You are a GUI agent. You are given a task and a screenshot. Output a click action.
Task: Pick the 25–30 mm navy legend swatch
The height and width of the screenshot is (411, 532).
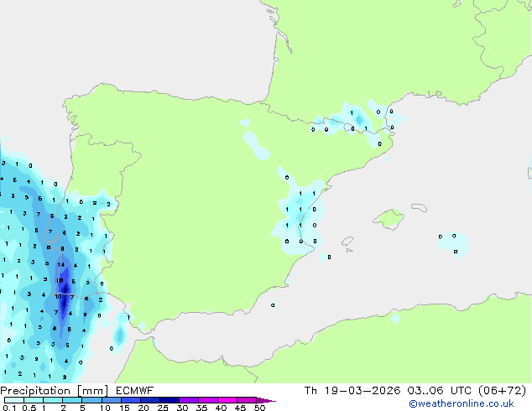pos(170,400)
